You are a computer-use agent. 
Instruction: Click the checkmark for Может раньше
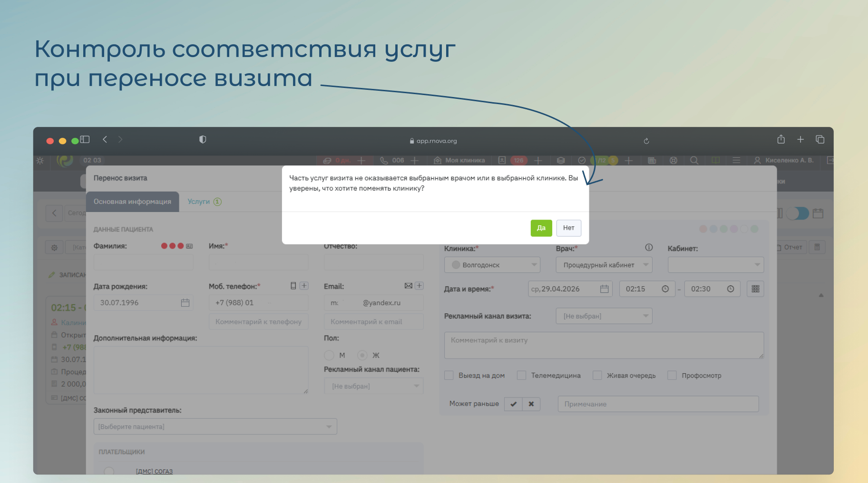pos(513,404)
